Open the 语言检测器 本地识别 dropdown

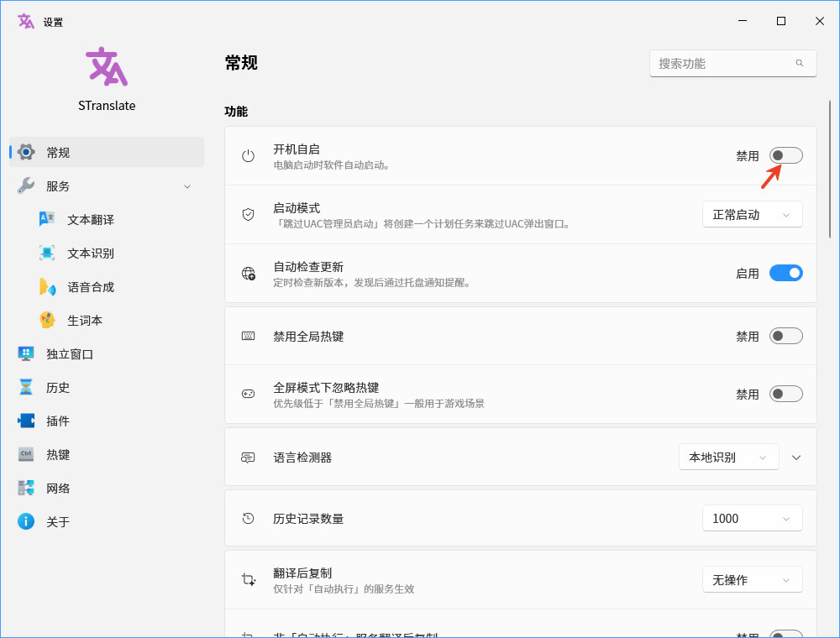click(728, 458)
